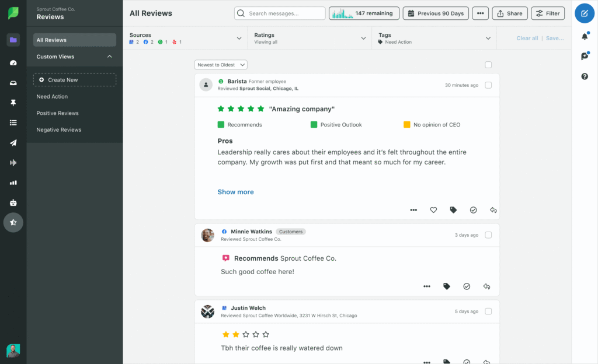Viewport: 598px width, 364px height.
Task: Select the Justin Welch review checkbox
Action: coord(488,311)
